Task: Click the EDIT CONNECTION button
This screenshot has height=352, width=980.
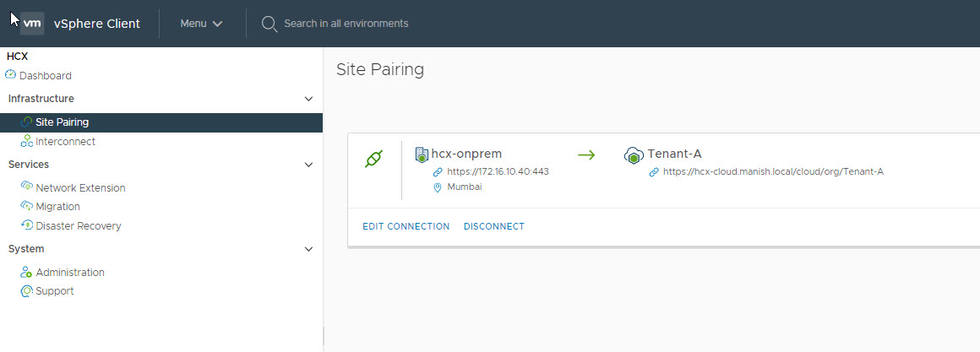Action: pyautogui.click(x=406, y=226)
